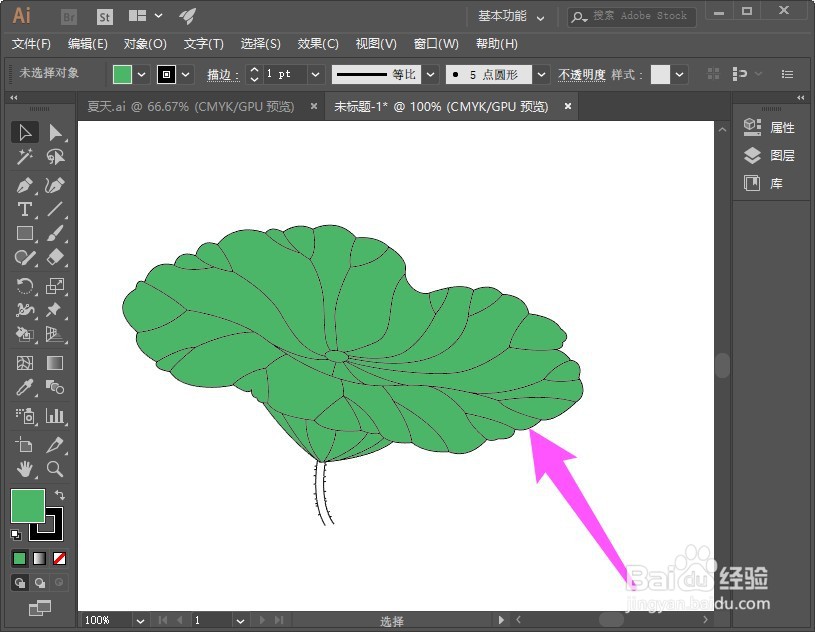Select the Artboard tool

(x=24, y=445)
